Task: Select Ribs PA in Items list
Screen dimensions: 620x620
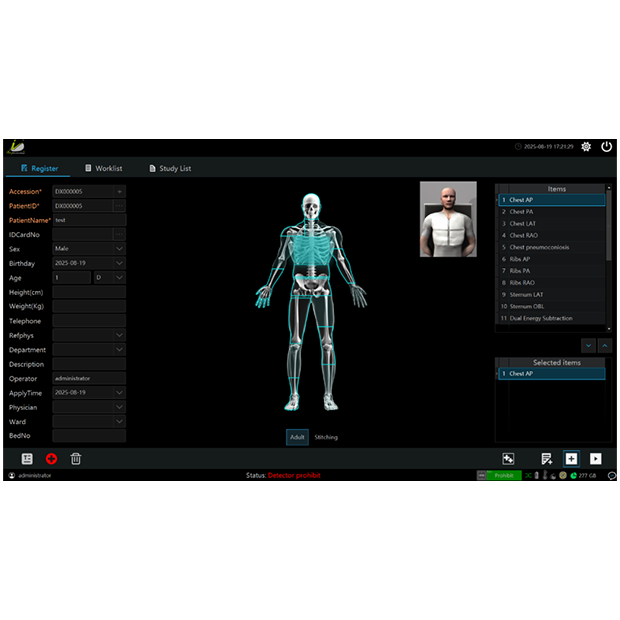Action: pos(552,271)
